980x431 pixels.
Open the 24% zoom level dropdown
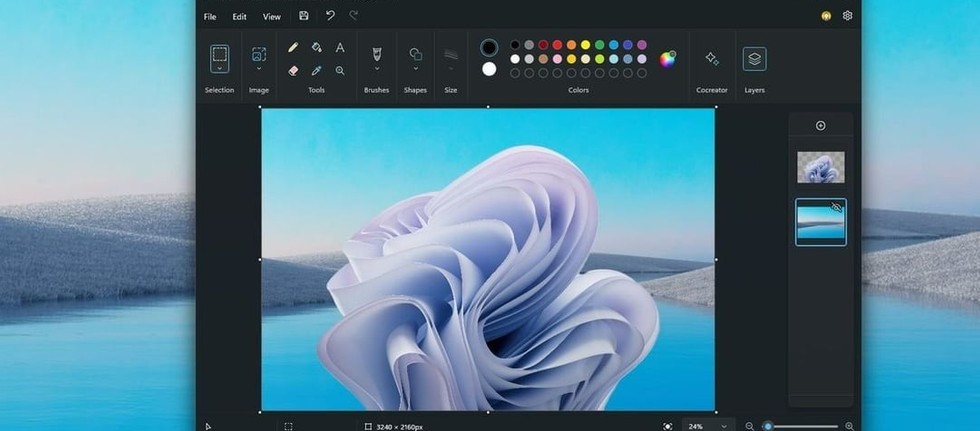click(708, 426)
